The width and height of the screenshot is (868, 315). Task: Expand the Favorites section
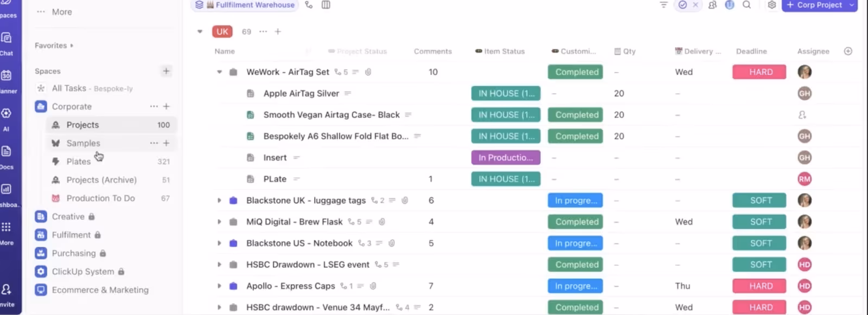[72, 46]
